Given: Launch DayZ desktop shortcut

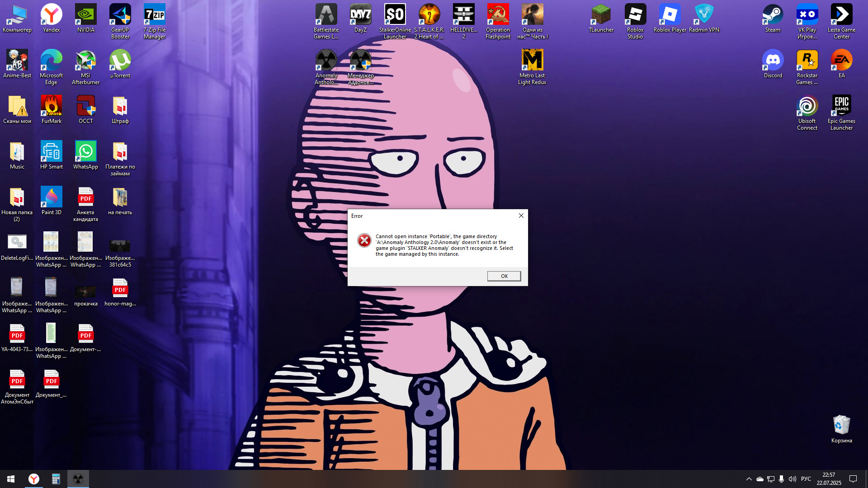Looking at the screenshot, I should [360, 19].
